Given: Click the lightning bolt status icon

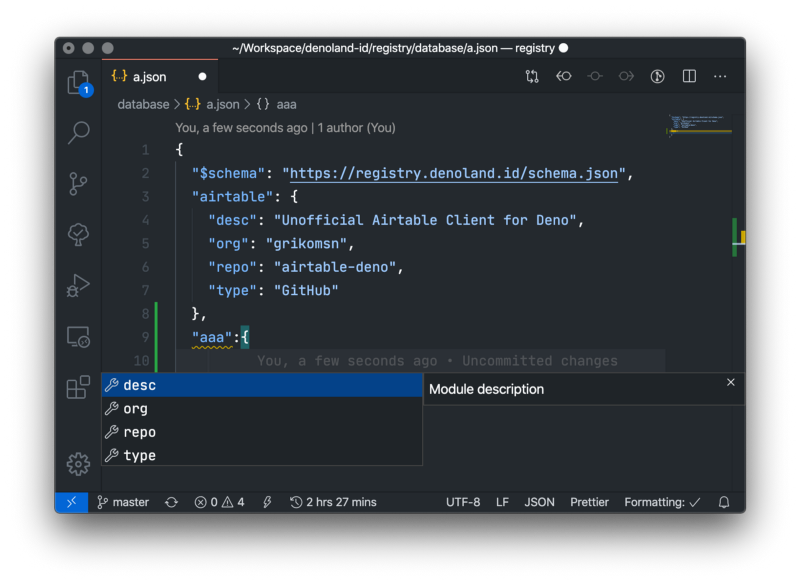Looking at the screenshot, I should (x=267, y=502).
